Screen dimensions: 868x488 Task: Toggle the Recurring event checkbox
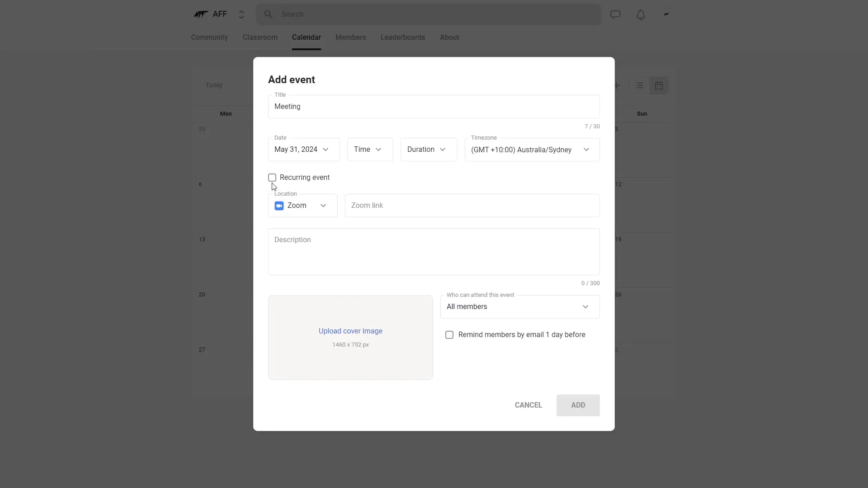point(272,178)
